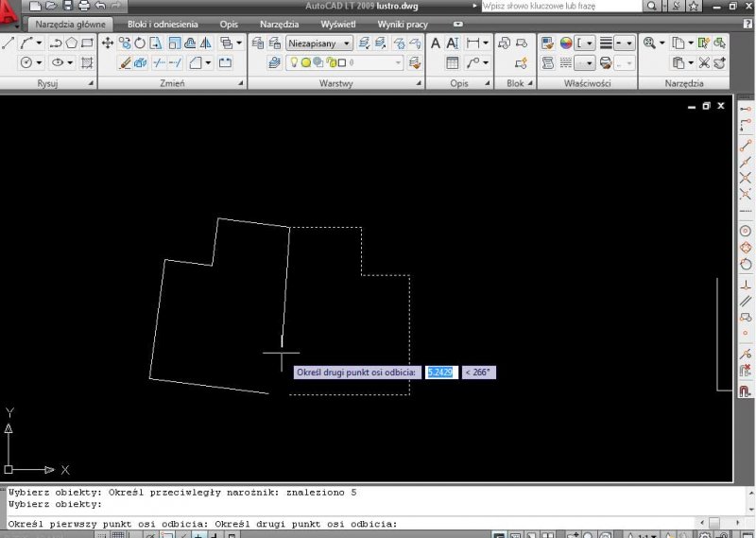The height and width of the screenshot is (538, 756).
Task: Click the Opis ribbon tab
Action: (229, 24)
